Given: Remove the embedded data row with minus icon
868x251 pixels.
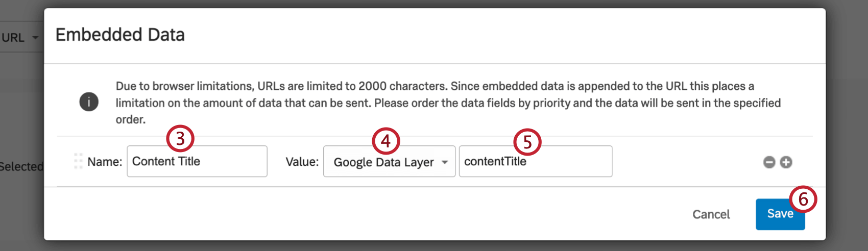Looking at the screenshot, I should (769, 162).
